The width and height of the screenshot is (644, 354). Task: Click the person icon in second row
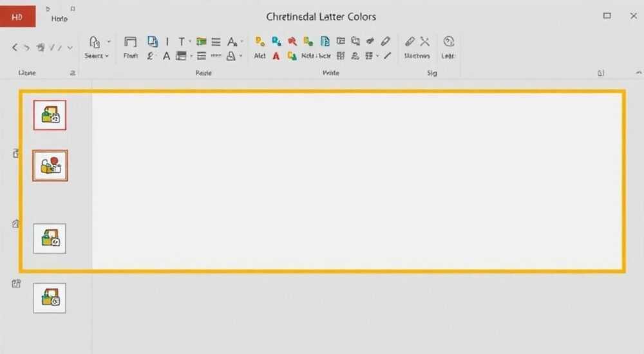(x=355, y=56)
